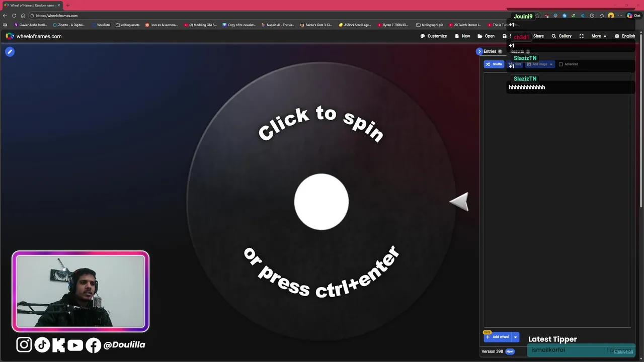Toggle the Advanced checkbox
644x362 pixels.
click(561, 64)
